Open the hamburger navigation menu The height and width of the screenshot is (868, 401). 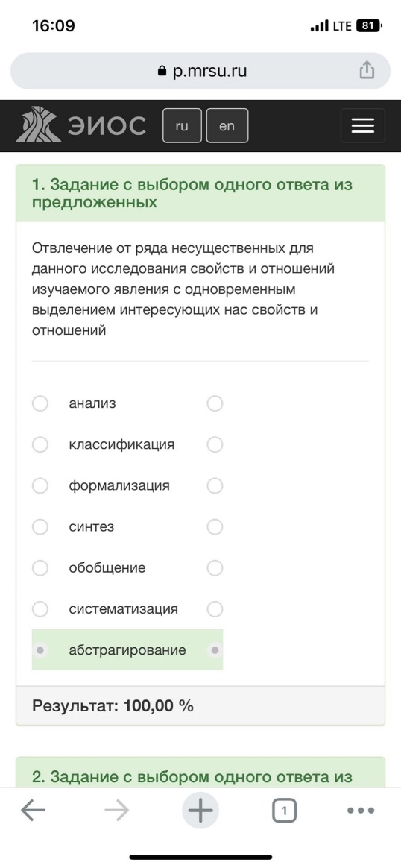click(363, 126)
